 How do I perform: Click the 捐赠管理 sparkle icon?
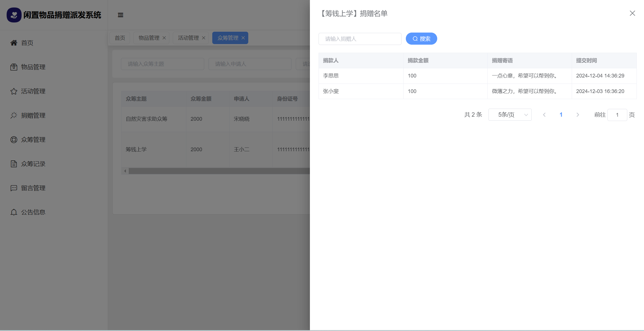[x=14, y=116]
